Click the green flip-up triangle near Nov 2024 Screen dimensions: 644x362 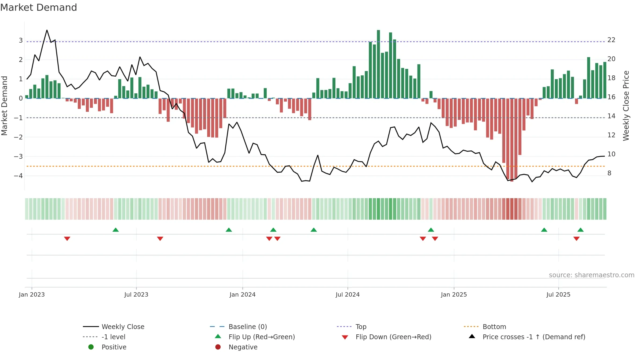tap(431, 230)
